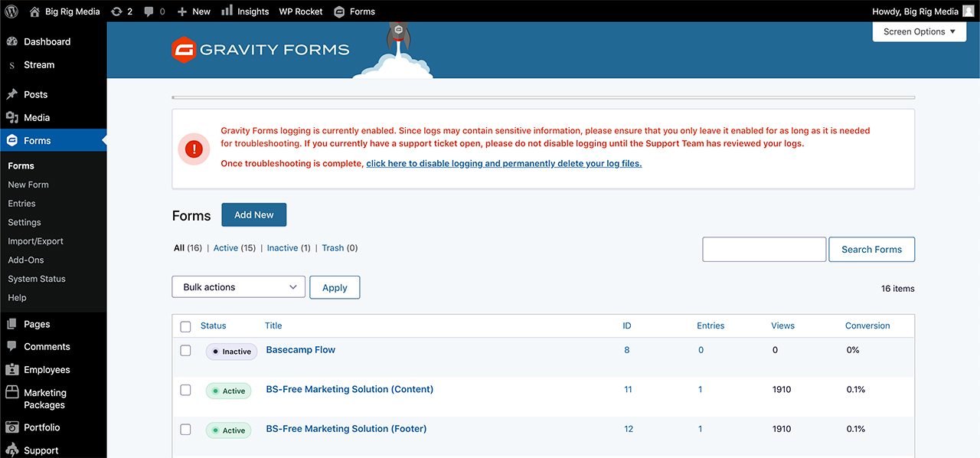Click the Employees icon in the sidebar
The width and height of the screenshot is (980, 458).
pyautogui.click(x=11, y=370)
